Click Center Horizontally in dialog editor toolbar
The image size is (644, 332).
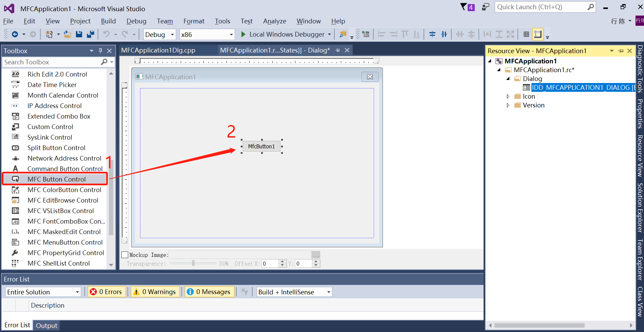[444, 34]
